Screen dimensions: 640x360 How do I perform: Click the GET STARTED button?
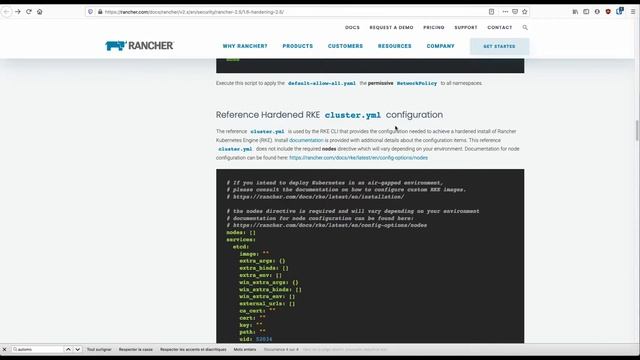500,46
